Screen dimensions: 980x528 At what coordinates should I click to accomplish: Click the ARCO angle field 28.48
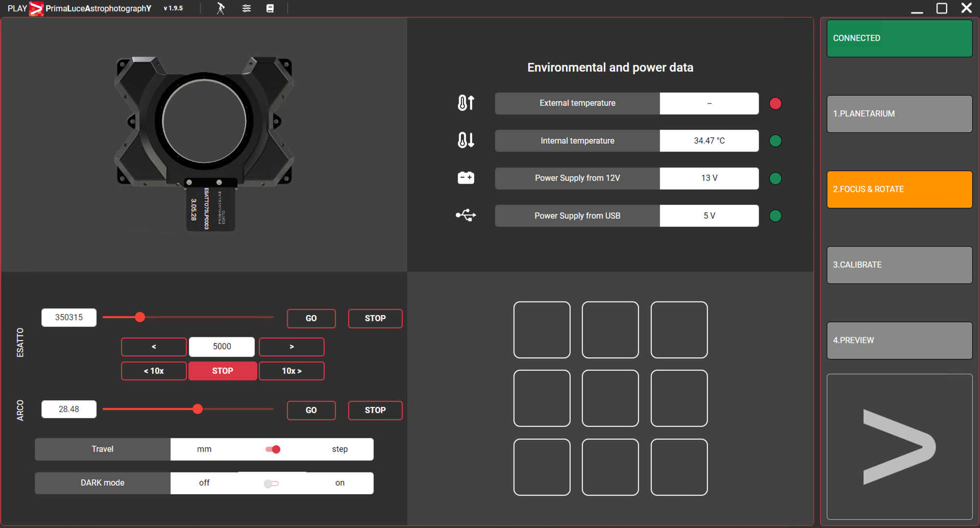(x=69, y=409)
